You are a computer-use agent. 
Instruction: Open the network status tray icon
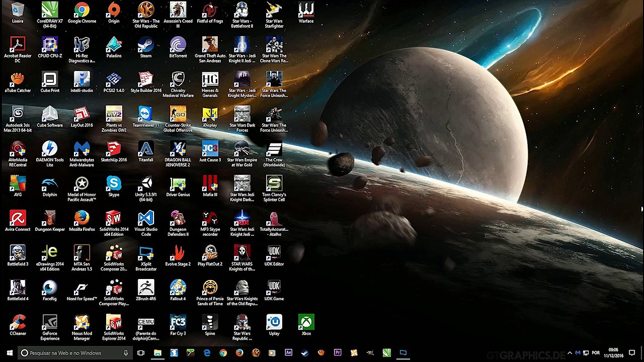point(586,353)
